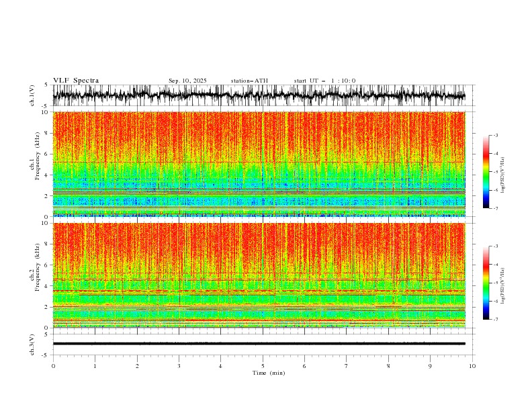The image size is (532, 411).
Task: Click the "5" tick on ch.1(V) axis
Action: pyautogui.click(x=46, y=85)
